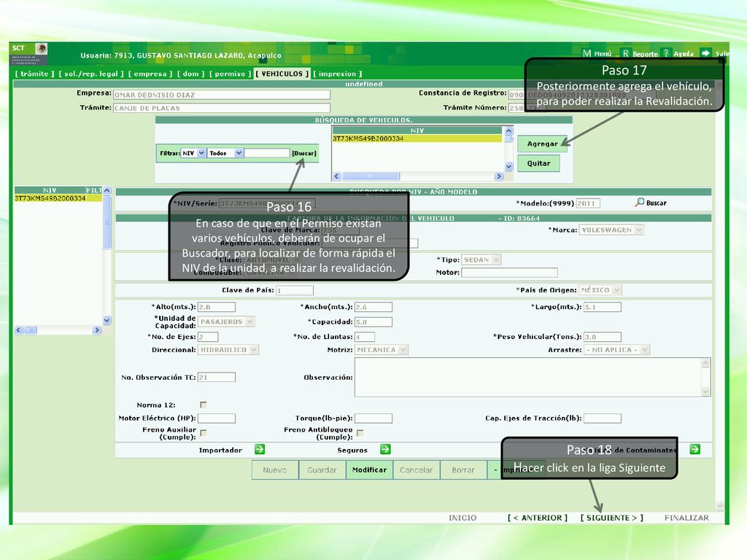The width and height of the screenshot is (747, 560).
Task: Click the INICIO link
Action: click(x=462, y=518)
